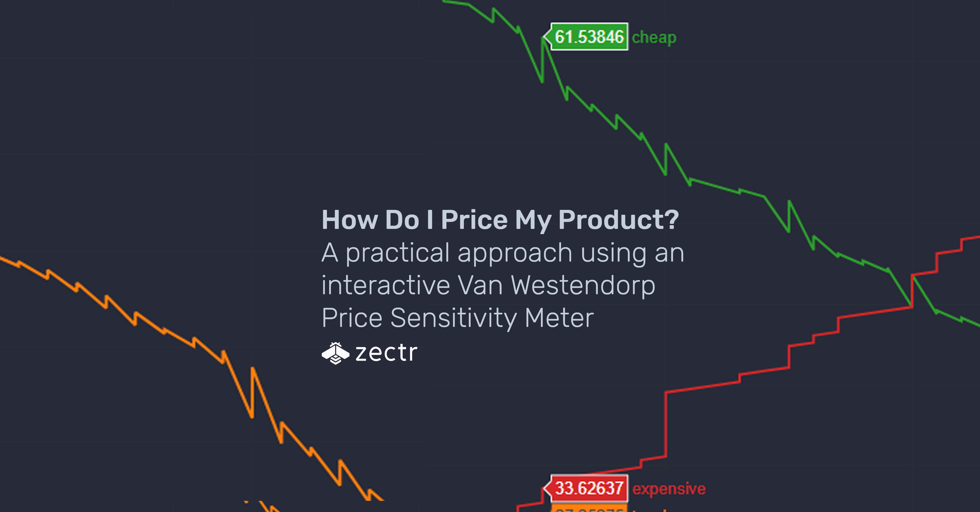Screen dimensions: 980x512
Task: Click the 'Price Sensitivity Meter' subtitle line
Action: click(x=458, y=318)
